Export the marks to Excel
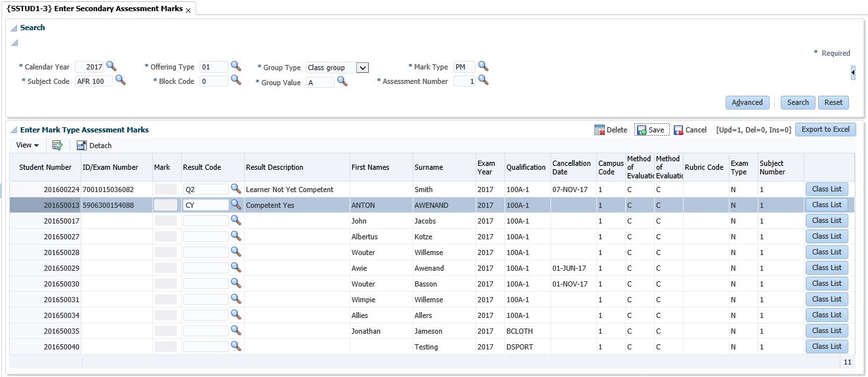The image size is (868, 377). (825, 130)
